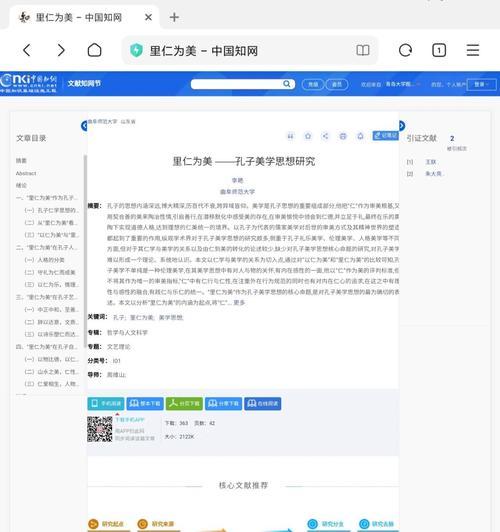Click the bell alert icon above the title

pyautogui.click(x=360, y=136)
